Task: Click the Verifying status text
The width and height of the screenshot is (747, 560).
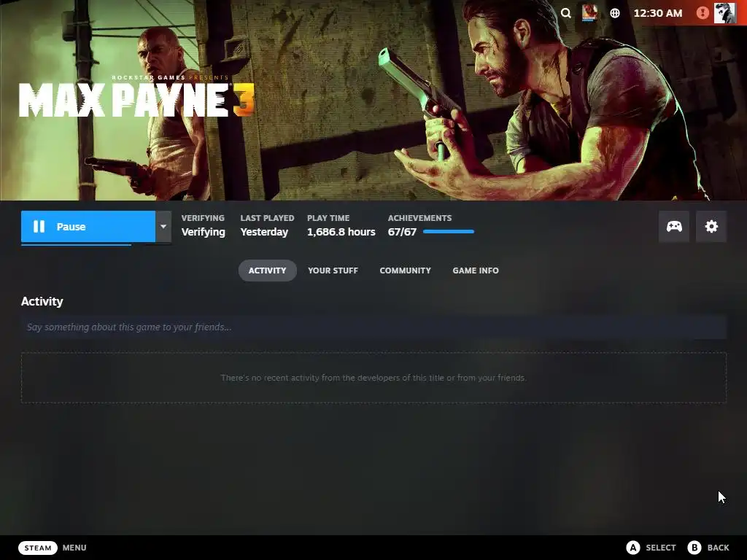Action: [x=203, y=232]
